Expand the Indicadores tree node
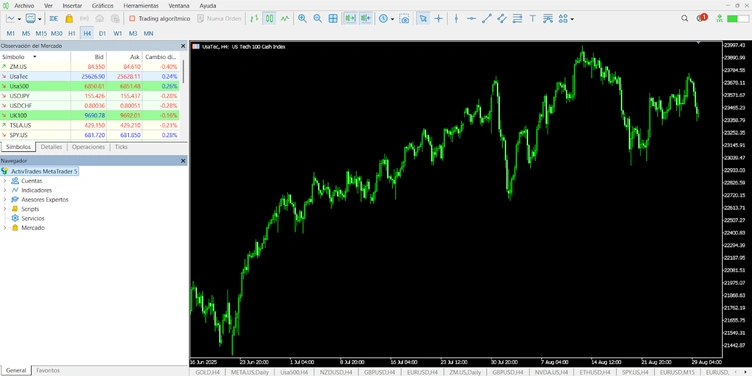Viewport: 752px width, 376px height. tap(5, 190)
